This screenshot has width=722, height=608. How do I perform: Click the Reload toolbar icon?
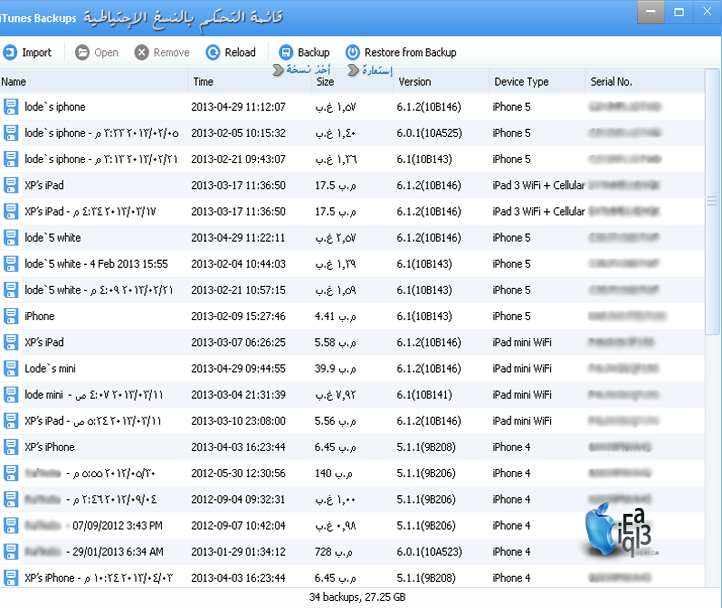point(213,52)
